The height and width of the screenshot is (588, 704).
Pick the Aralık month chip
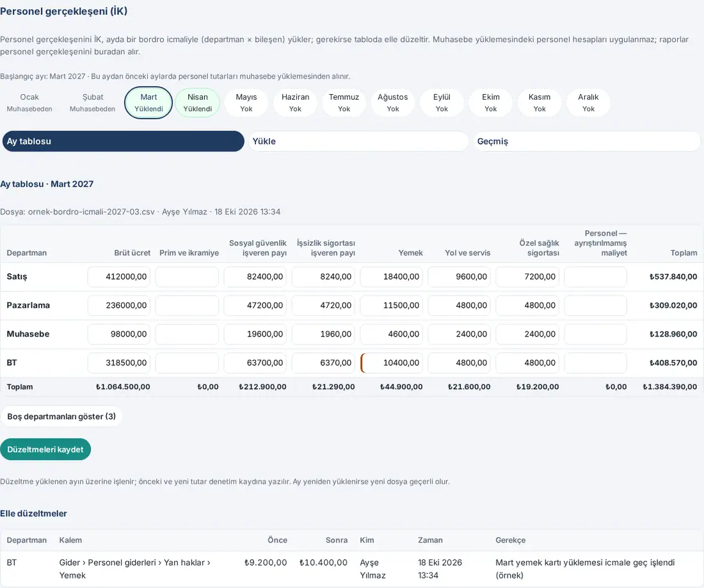pyautogui.click(x=588, y=103)
